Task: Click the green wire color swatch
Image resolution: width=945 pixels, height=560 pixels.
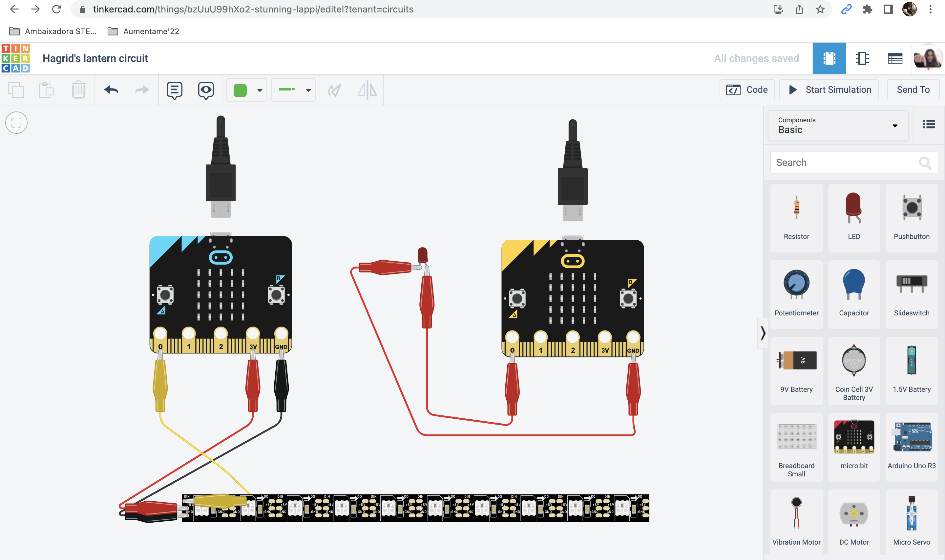Action: [x=240, y=90]
